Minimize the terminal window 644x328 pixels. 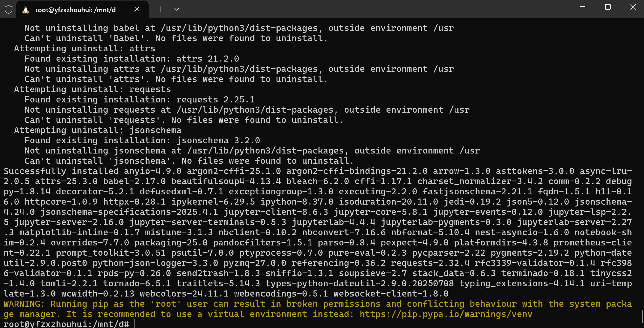(583, 7)
